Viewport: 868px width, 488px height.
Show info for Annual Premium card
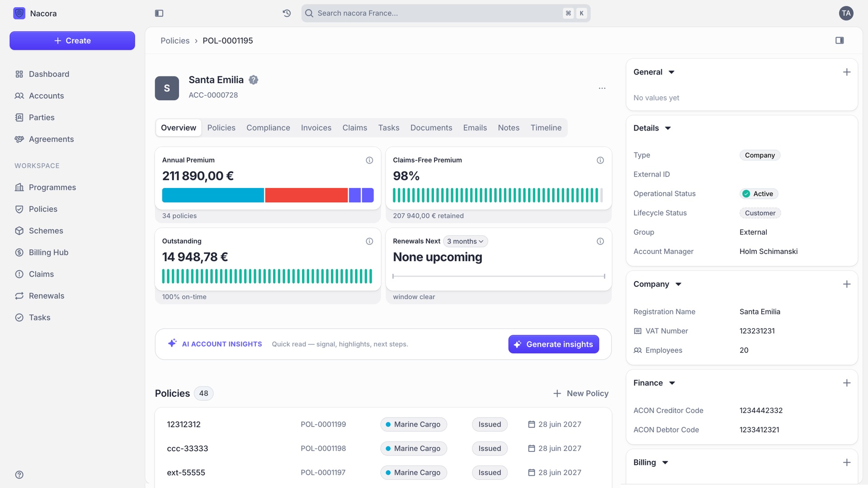tap(369, 160)
